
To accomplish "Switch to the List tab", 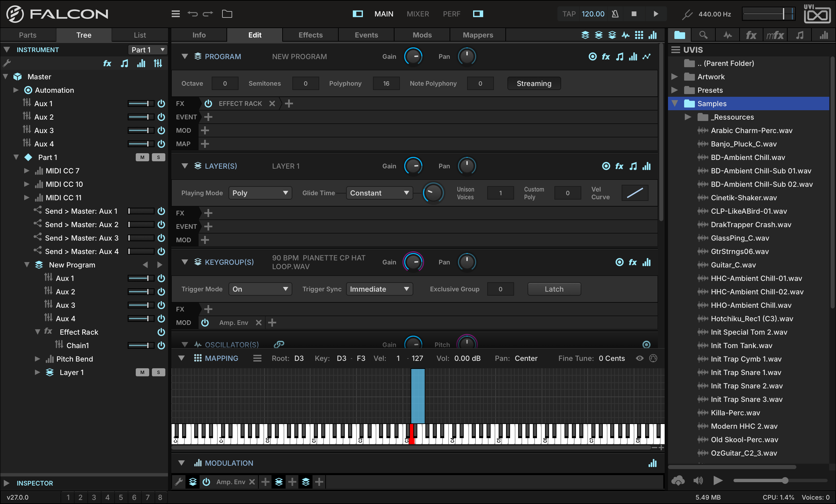I will click(x=139, y=35).
